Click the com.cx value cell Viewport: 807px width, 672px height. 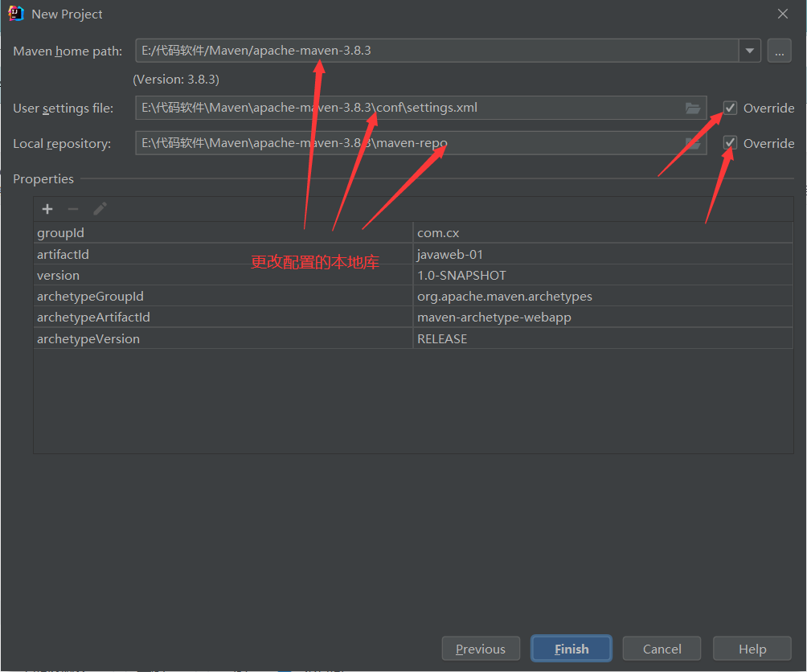tap(603, 232)
